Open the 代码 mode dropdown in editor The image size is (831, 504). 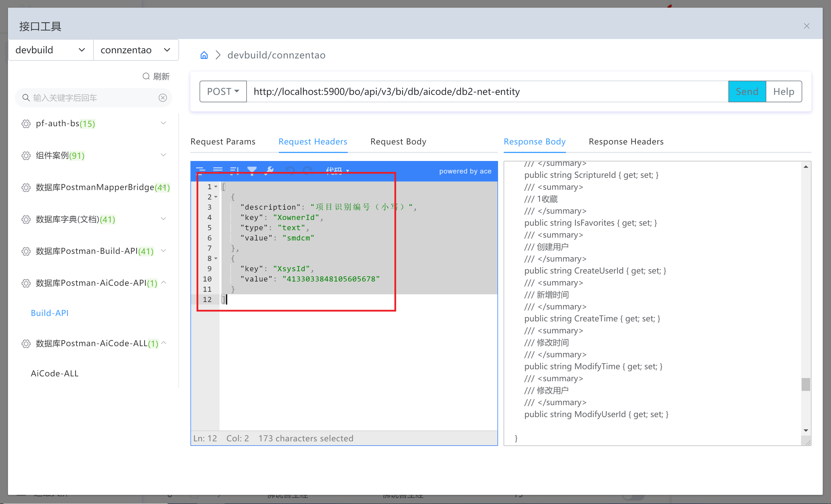tap(338, 171)
